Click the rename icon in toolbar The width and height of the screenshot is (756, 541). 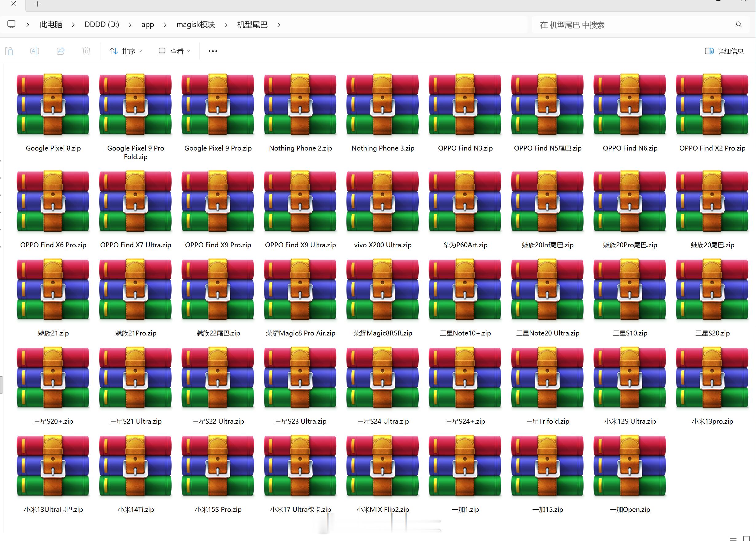pyautogui.click(x=35, y=51)
